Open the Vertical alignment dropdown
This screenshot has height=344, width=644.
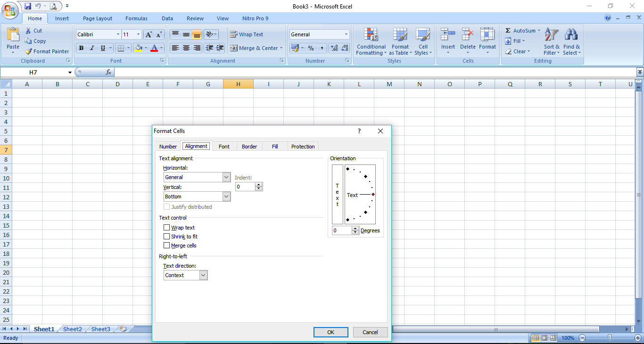tap(226, 196)
